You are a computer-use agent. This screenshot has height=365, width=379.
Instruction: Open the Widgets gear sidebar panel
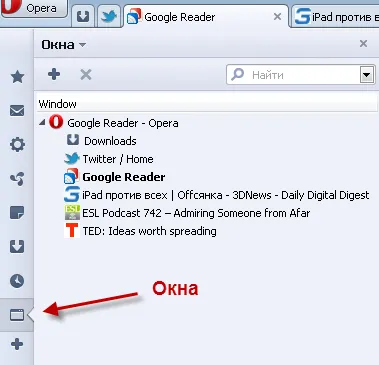pyautogui.click(x=17, y=145)
